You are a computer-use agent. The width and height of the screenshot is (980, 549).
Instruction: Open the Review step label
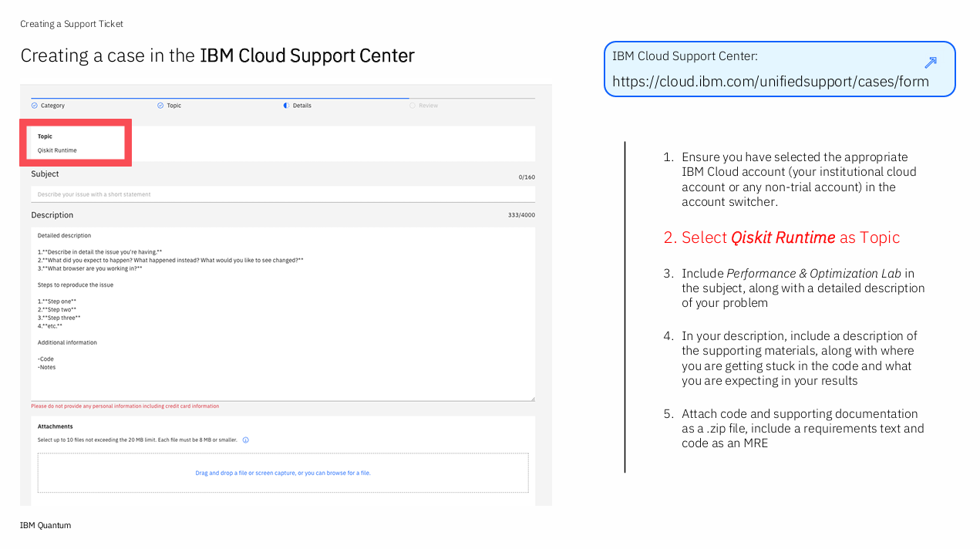click(428, 106)
